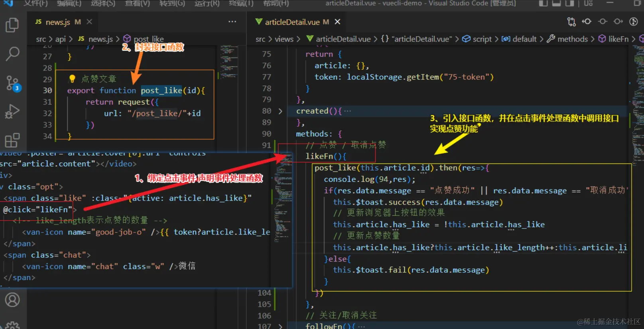Screen dimensions: 644x329
Task: Click this.$toast.fail(res.data.message) line
Action: pos(411,270)
